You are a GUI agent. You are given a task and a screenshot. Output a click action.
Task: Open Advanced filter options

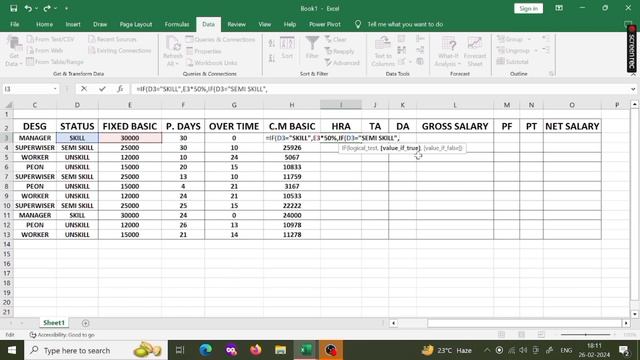[342, 63]
